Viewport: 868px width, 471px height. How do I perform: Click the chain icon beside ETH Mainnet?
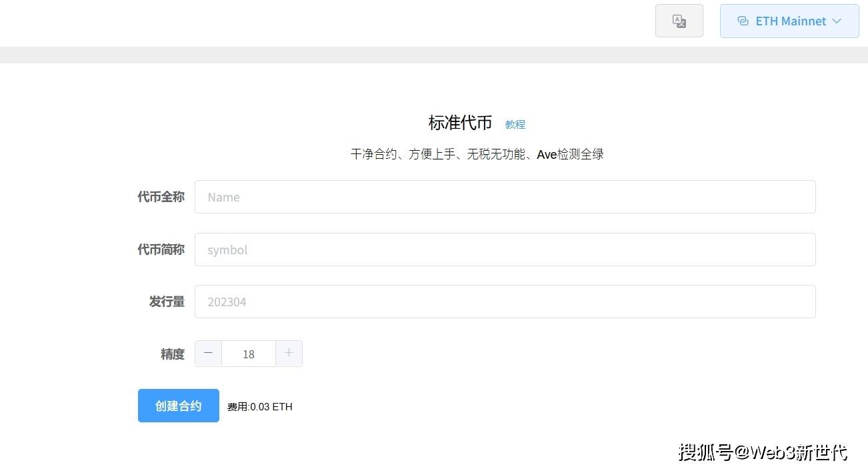pyautogui.click(x=743, y=21)
